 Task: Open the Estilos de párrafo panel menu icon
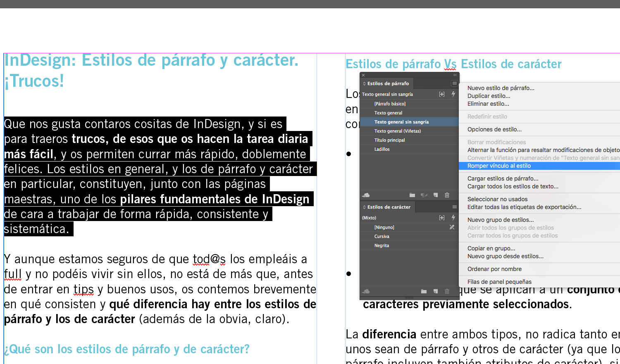pos(454,83)
